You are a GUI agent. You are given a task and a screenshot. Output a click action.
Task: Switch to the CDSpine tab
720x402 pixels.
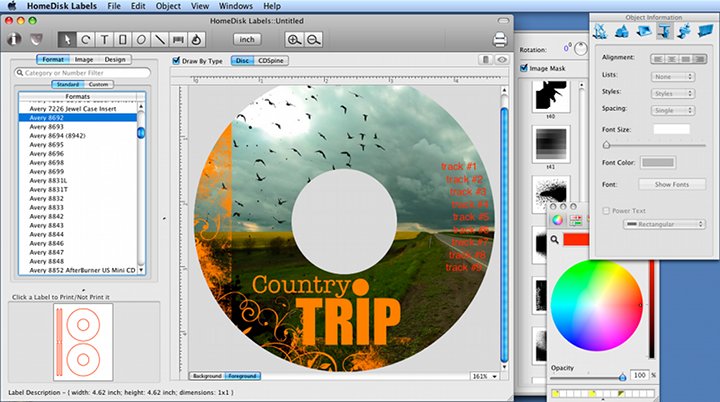(x=270, y=61)
